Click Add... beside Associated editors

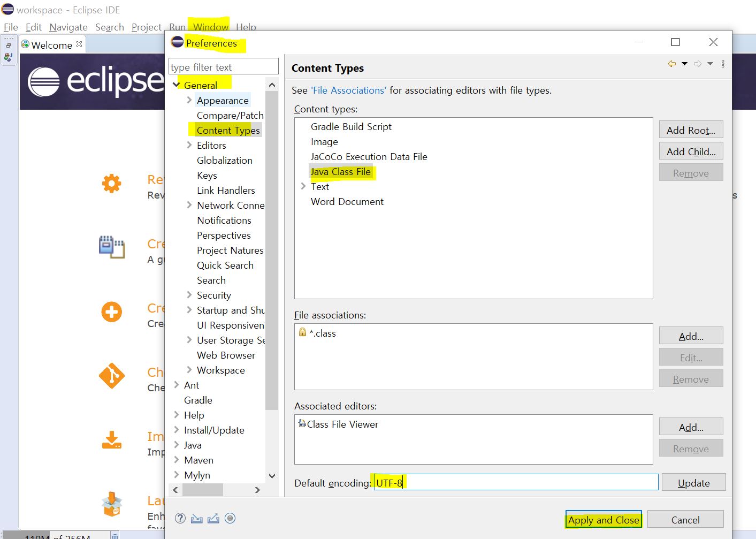[691, 427]
